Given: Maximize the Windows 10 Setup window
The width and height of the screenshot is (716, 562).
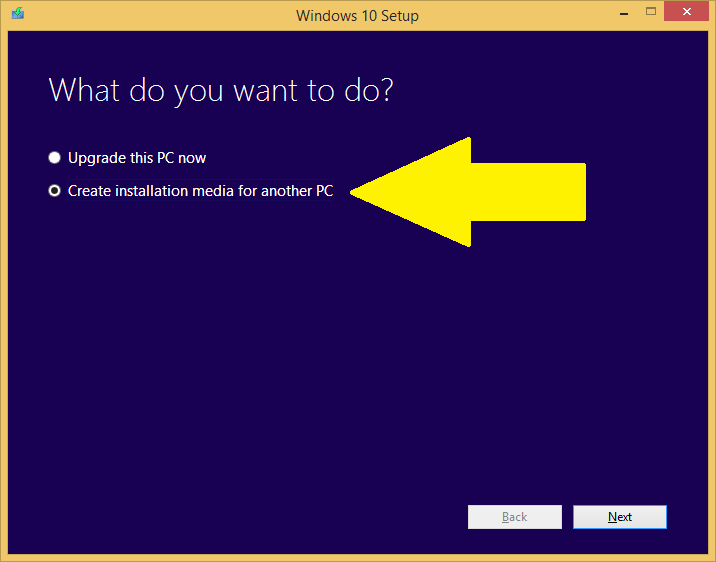Looking at the screenshot, I should pos(651,12).
